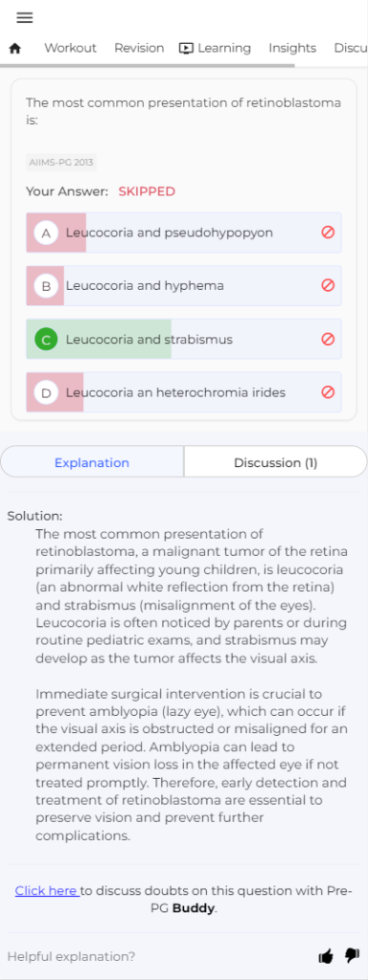Screen dimensions: 368x980
Task: Open the hamburger menu
Action: [x=24, y=17]
